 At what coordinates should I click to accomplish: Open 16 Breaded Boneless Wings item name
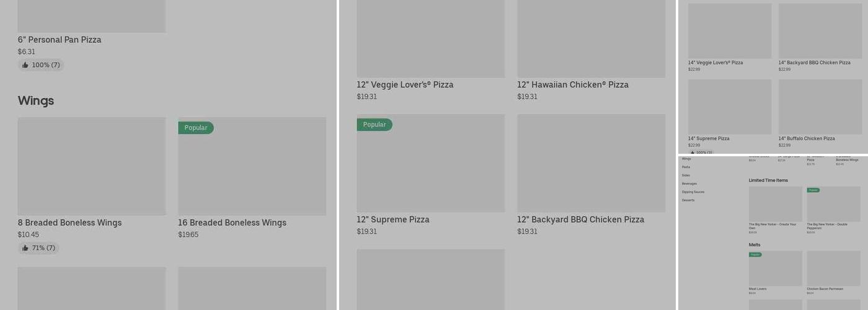(x=232, y=223)
